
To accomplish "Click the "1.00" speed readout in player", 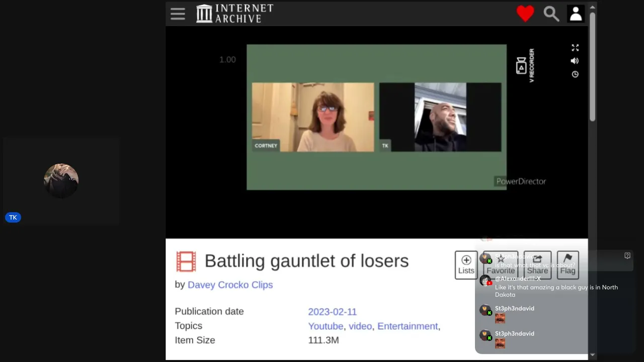I will [227, 60].
